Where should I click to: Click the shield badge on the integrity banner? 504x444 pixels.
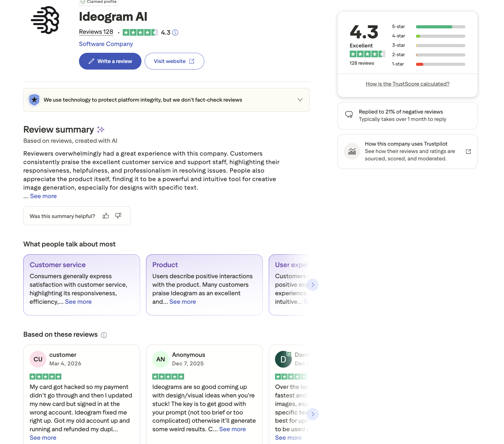[34, 100]
